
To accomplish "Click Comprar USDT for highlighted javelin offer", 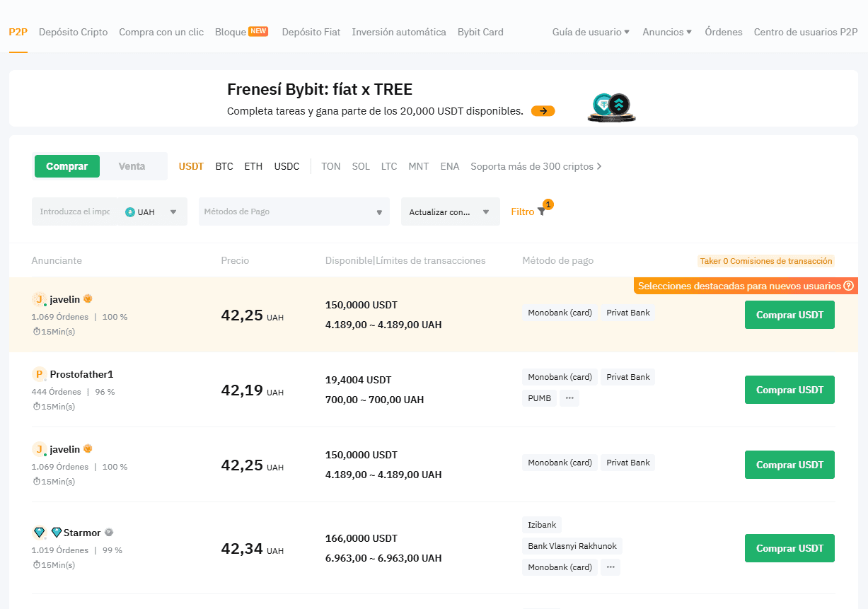I will [x=789, y=315].
